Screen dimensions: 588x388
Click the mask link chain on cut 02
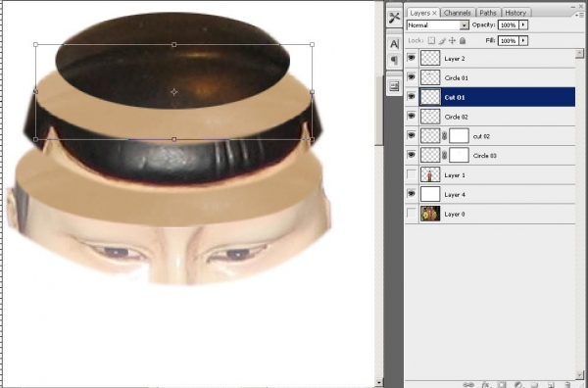[445, 136]
